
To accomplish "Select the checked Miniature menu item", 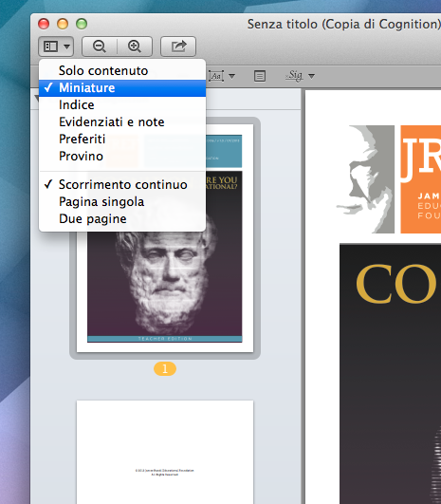I will tap(122, 87).
